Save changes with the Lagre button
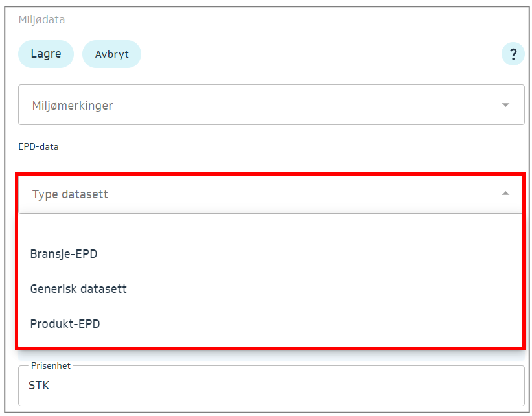Viewport: 532px width, 416px height. tap(46, 54)
